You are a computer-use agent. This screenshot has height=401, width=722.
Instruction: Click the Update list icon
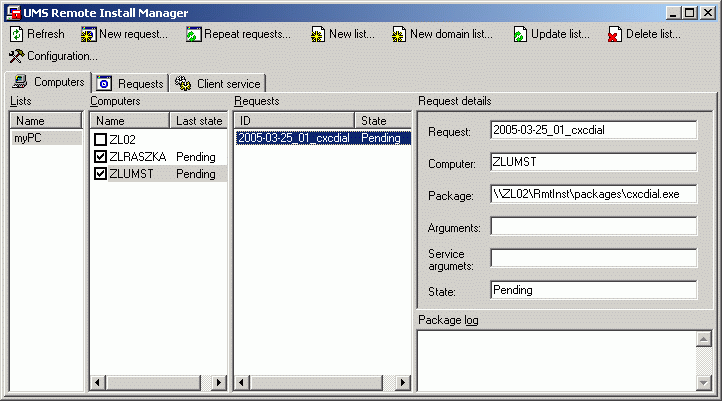[x=520, y=35]
